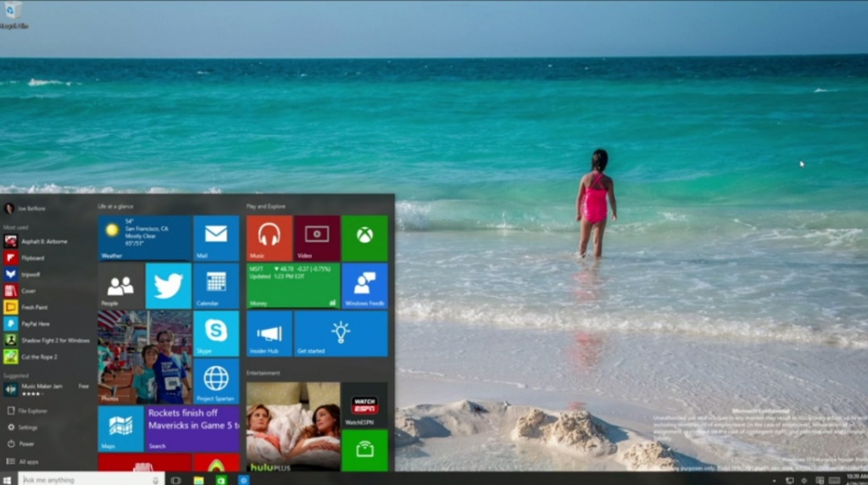This screenshot has width=868, height=485.
Task: Click the Ask me anything search box
Action: tap(79, 479)
